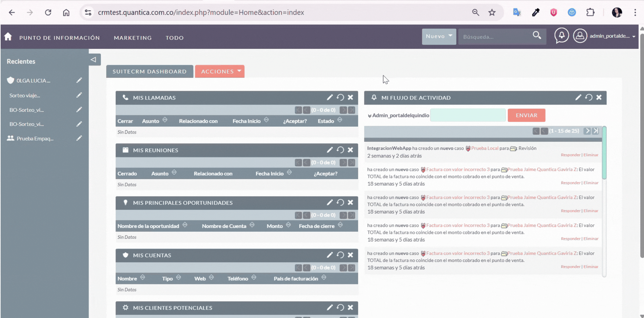Click the search magnifier icon in CRM bar
644x318 pixels.
point(537,36)
